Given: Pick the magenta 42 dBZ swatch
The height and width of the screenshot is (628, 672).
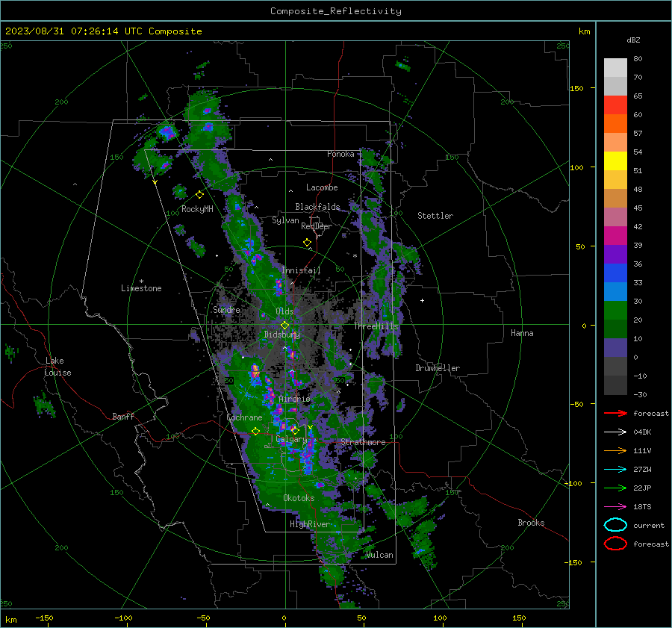Looking at the screenshot, I should point(615,236).
